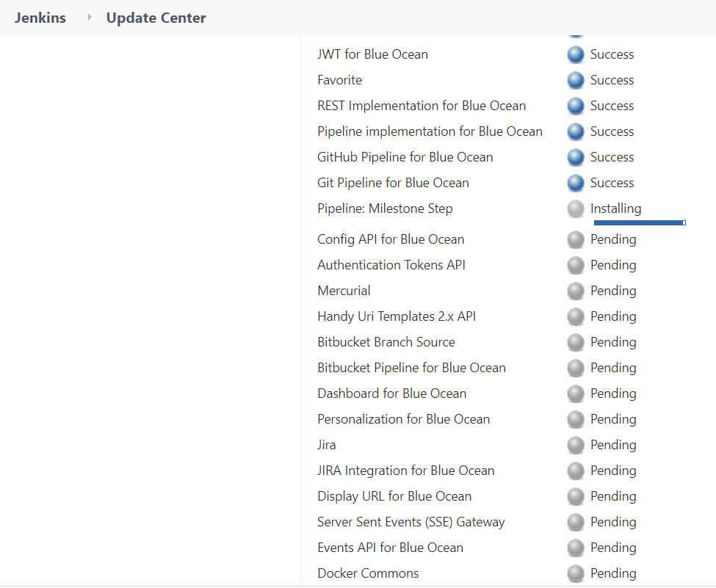
Task: Click grey installing ball for Milestone Step
Action: (576, 208)
